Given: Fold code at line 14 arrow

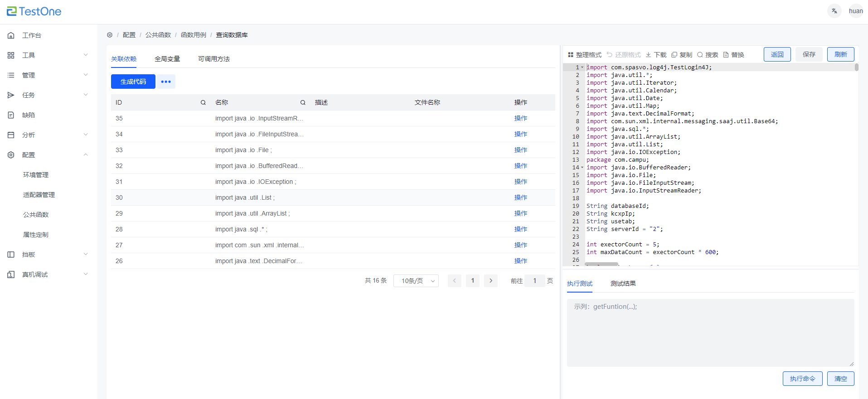Looking at the screenshot, I should coord(582,168).
